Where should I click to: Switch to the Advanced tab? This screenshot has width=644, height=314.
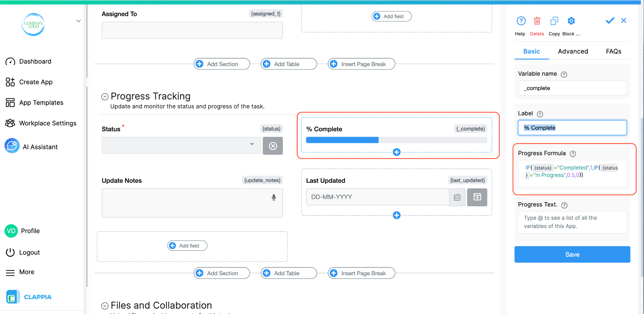(573, 51)
